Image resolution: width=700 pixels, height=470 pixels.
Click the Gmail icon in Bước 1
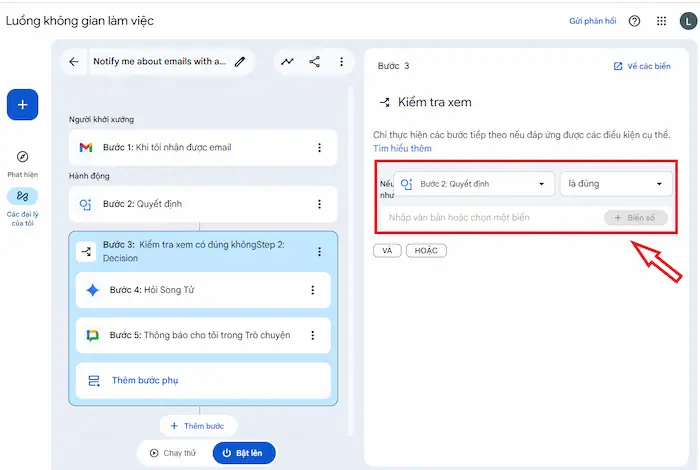[x=86, y=147]
